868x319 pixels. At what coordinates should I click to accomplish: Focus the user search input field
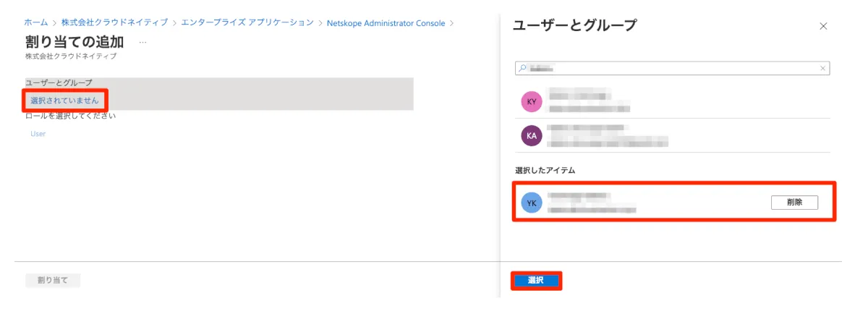[x=673, y=68]
